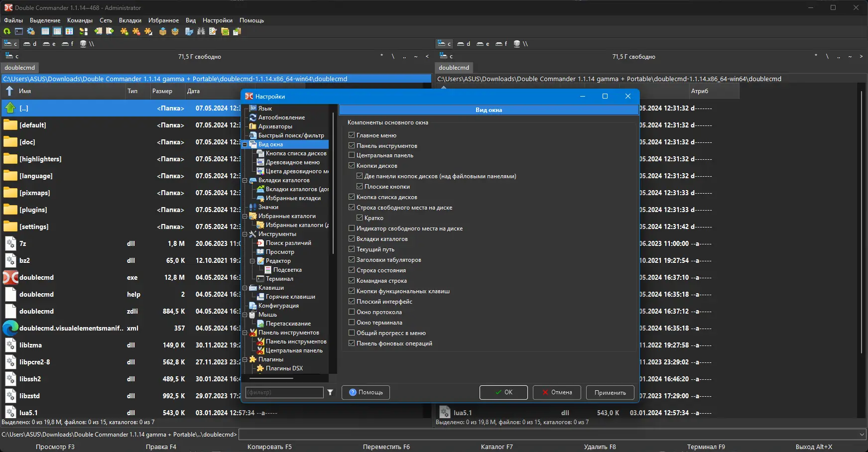868x452 pixels.
Task: Select the thumbnails view toolbar icon
Action: coord(69,31)
